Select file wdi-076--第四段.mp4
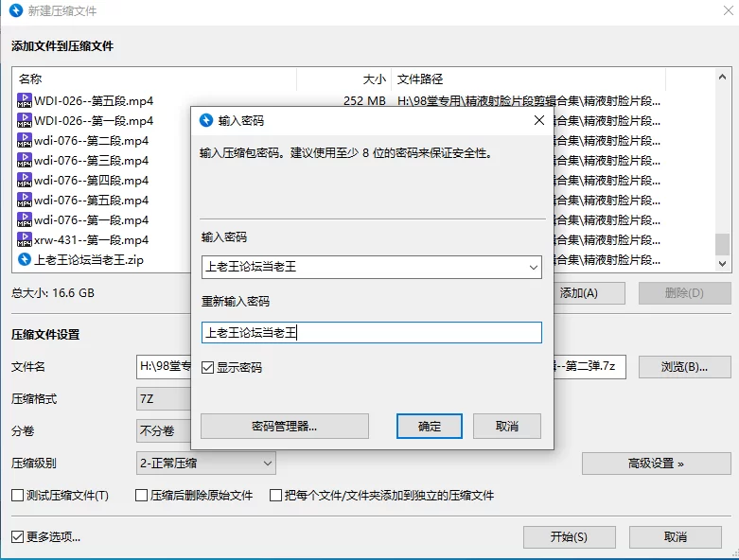739x560 pixels. [92, 180]
